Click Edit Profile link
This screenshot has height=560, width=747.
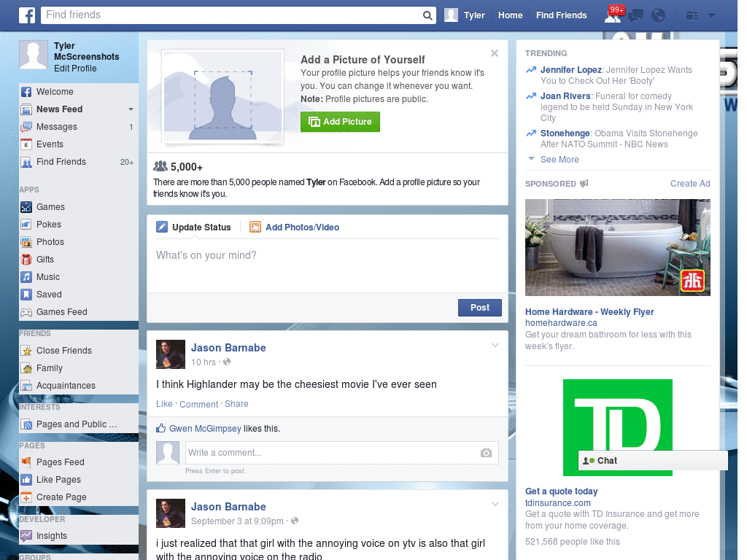point(75,69)
